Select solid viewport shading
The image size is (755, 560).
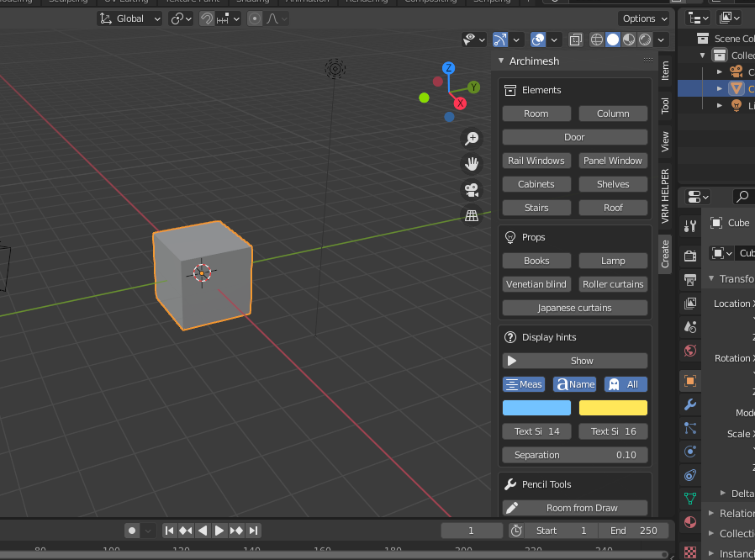coord(612,40)
